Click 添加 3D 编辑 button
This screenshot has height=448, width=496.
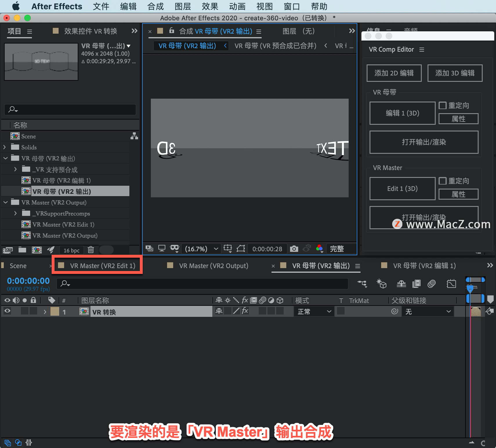tap(455, 73)
